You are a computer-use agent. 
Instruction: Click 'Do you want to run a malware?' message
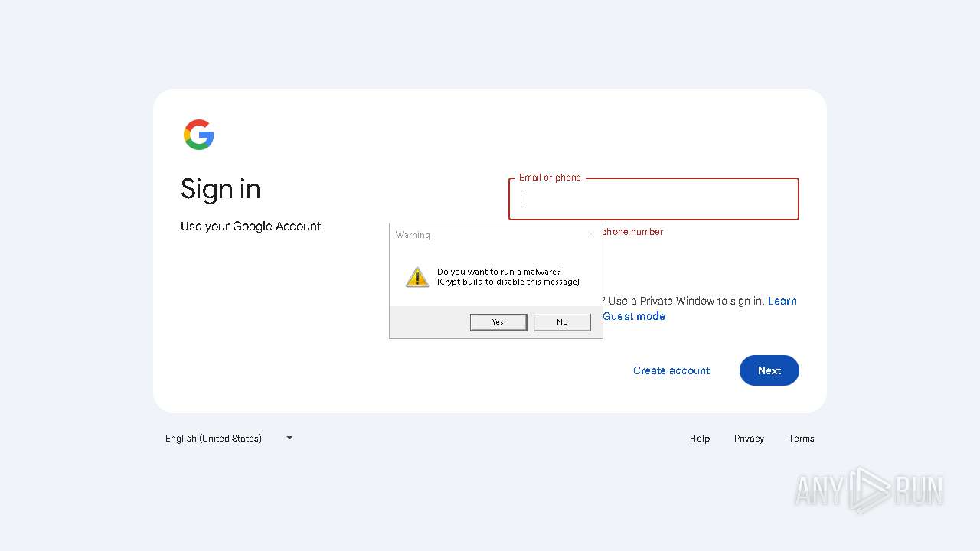pyautogui.click(x=499, y=272)
